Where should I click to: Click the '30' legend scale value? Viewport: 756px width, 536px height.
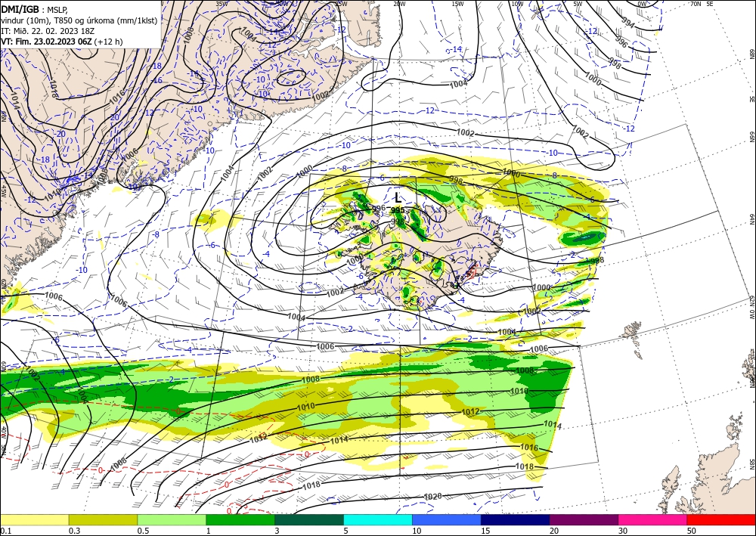(623, 531)
